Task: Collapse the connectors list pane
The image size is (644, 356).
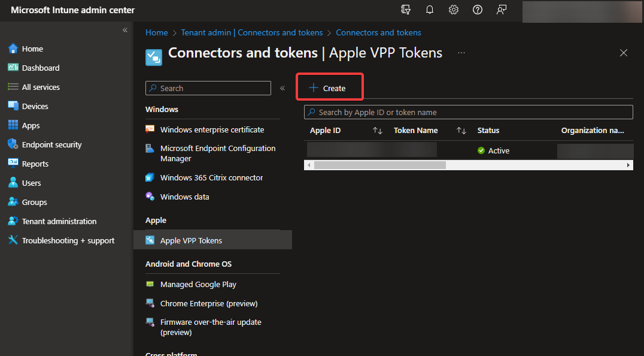Action: coord(282,88)
